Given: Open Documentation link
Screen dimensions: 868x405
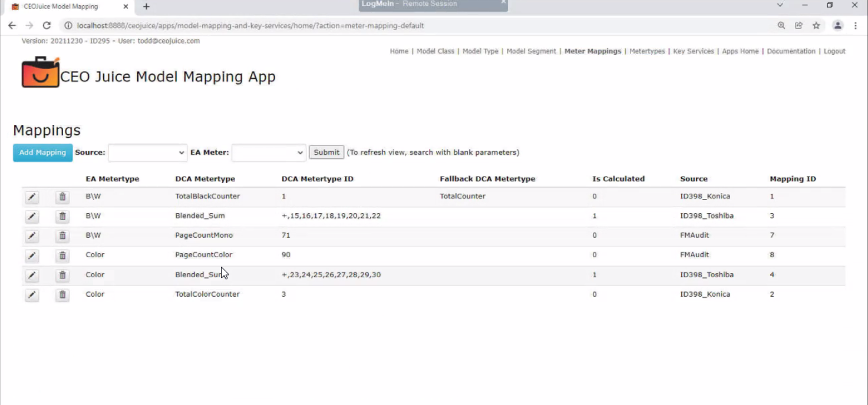Looking at the screenshot, I should [791, 51].
